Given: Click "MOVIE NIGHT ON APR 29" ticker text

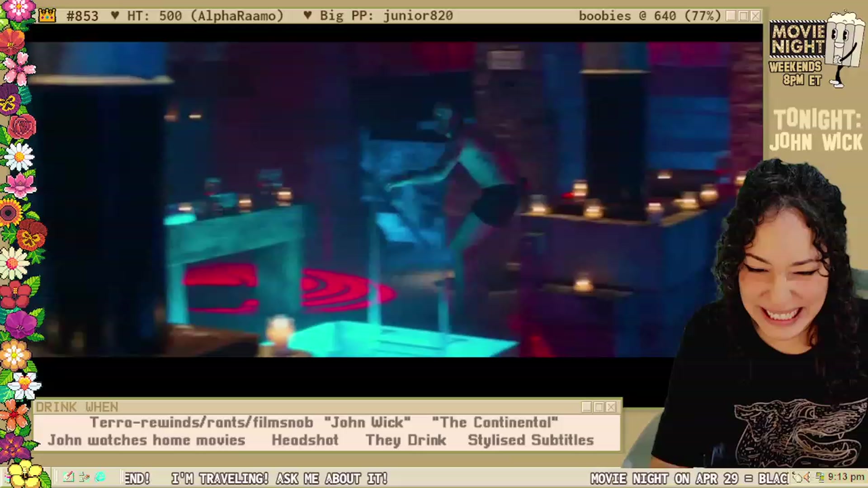Looking at the screenshot, I should coord(664,479).
